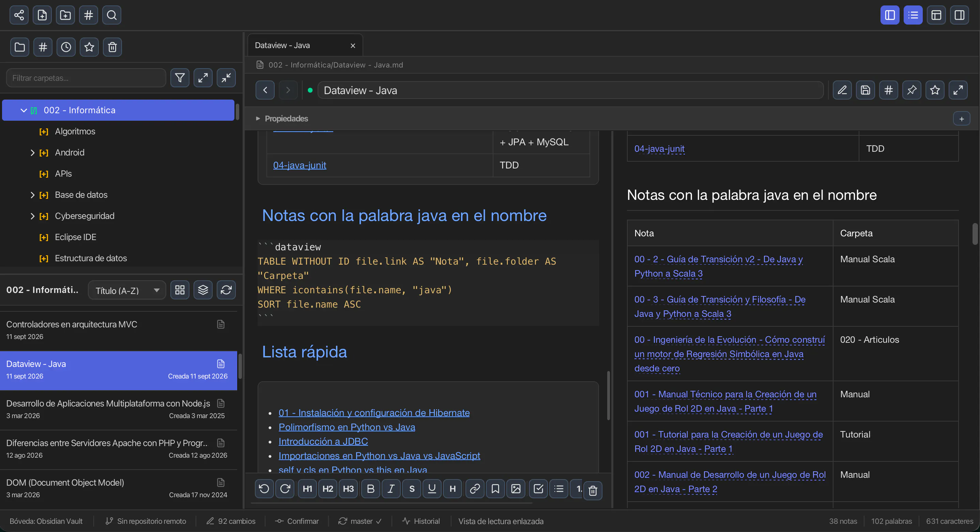Redo the edit in editor toolbar
Screen dimensions: 980x532
(285, 489)
